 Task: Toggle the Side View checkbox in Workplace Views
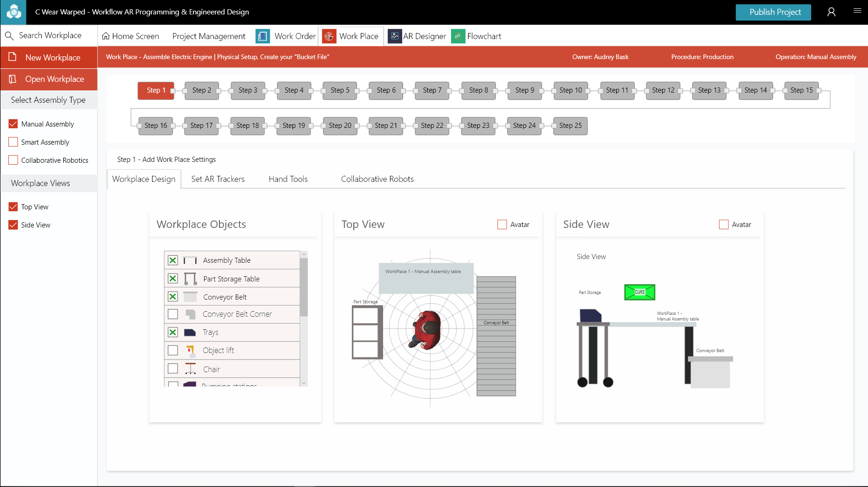13,225
